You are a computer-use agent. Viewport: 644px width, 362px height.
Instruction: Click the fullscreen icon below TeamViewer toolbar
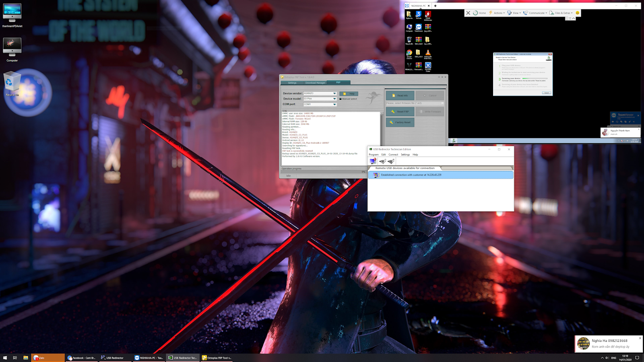[x=570, y=19]
